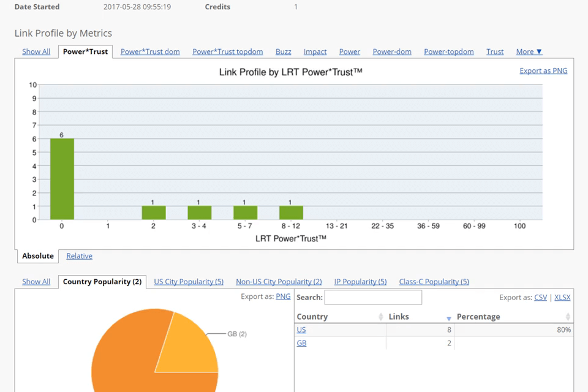Export country table as CSV
Image resolution: width=588 pixels, height=392 pixels.
(x=540, y=297)
